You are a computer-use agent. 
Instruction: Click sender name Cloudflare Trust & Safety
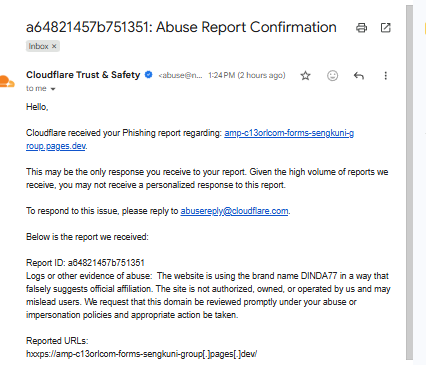tap(83, 75)
